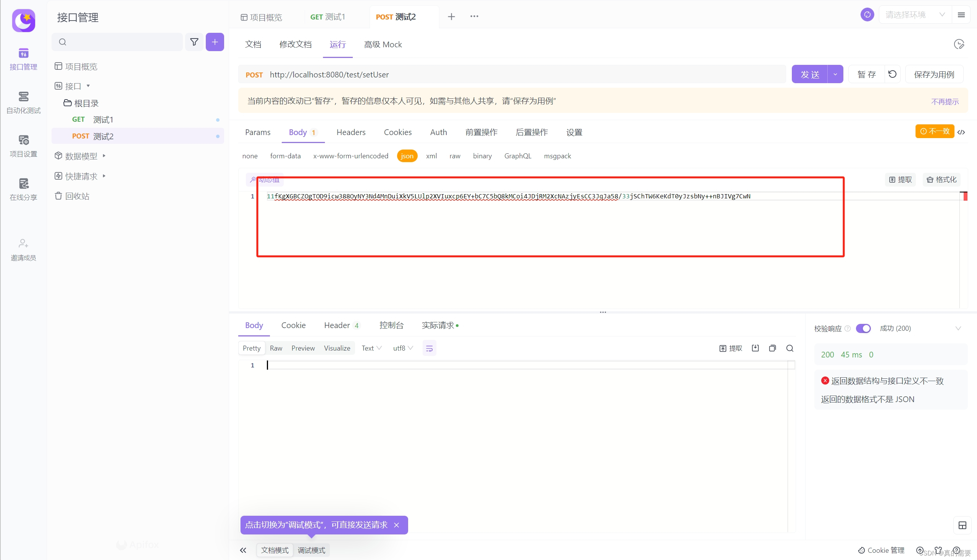
Task: Switch to the 高级 Mock tab
Action: (383, 44)
